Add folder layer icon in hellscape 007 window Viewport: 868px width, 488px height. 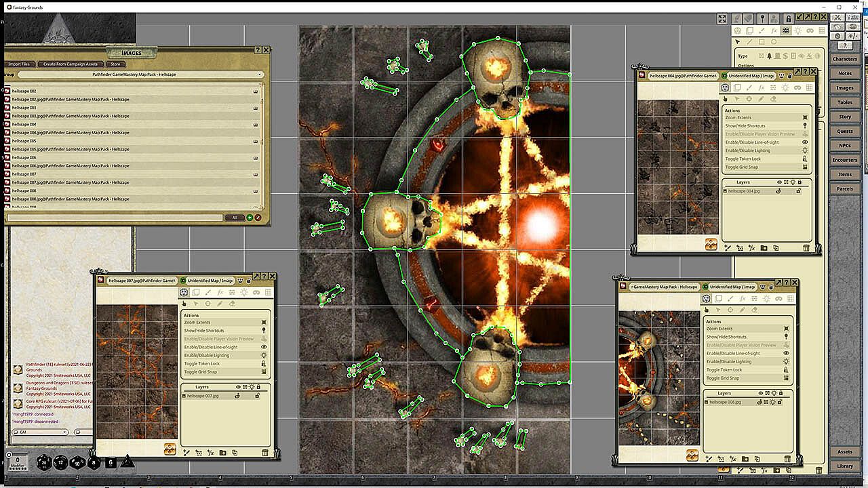(222, 453)
